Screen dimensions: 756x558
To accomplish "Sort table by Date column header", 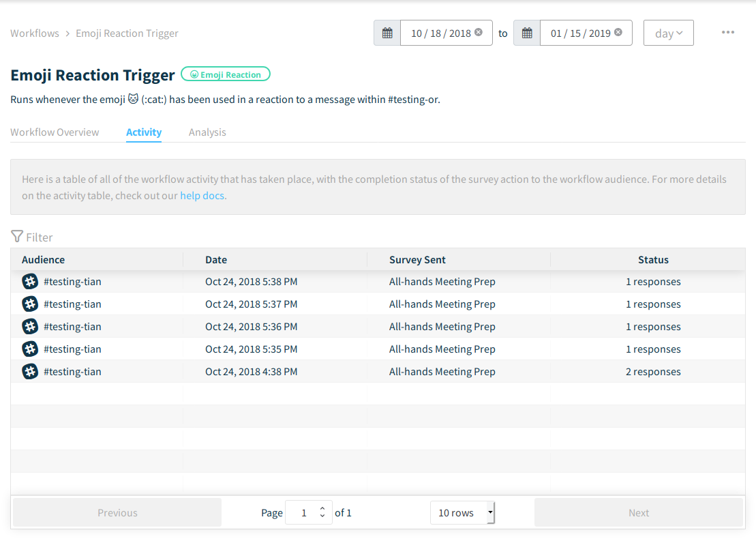I will pos(216,260).
